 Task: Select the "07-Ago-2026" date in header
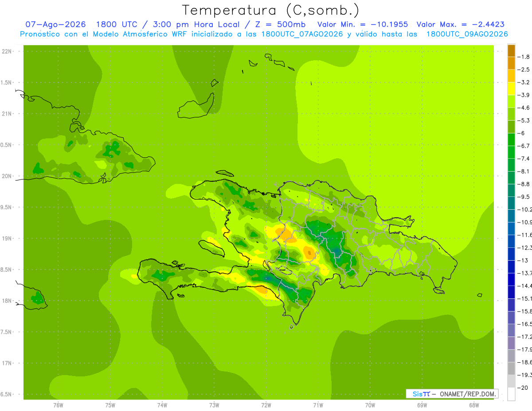click(55, 25)
